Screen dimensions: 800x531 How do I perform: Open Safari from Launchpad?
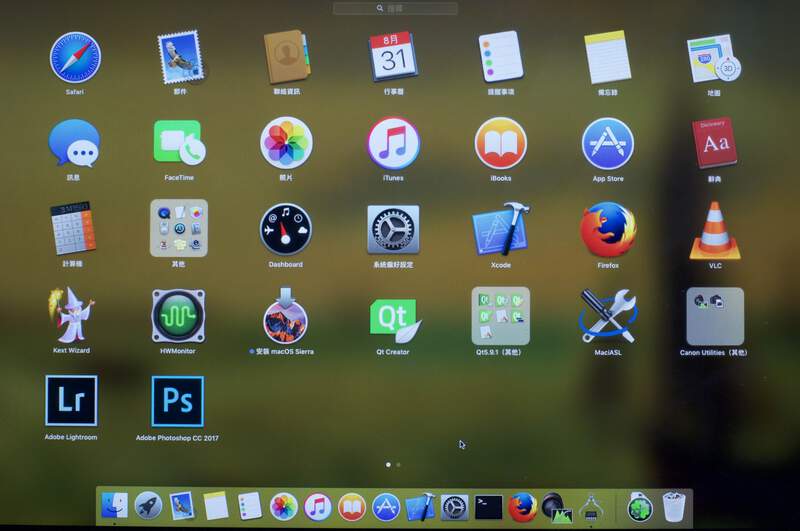click(x=75, y=58)
